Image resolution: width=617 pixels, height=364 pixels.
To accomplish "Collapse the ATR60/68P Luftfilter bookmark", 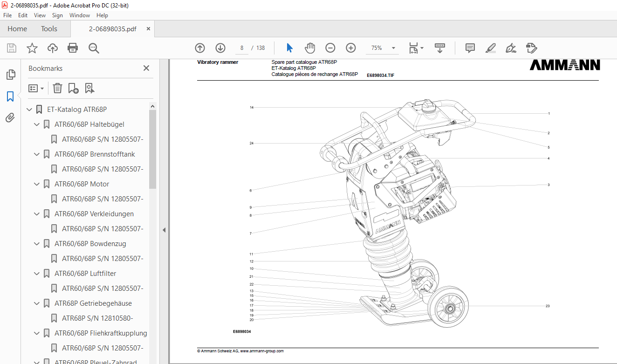I will [37, 274].
